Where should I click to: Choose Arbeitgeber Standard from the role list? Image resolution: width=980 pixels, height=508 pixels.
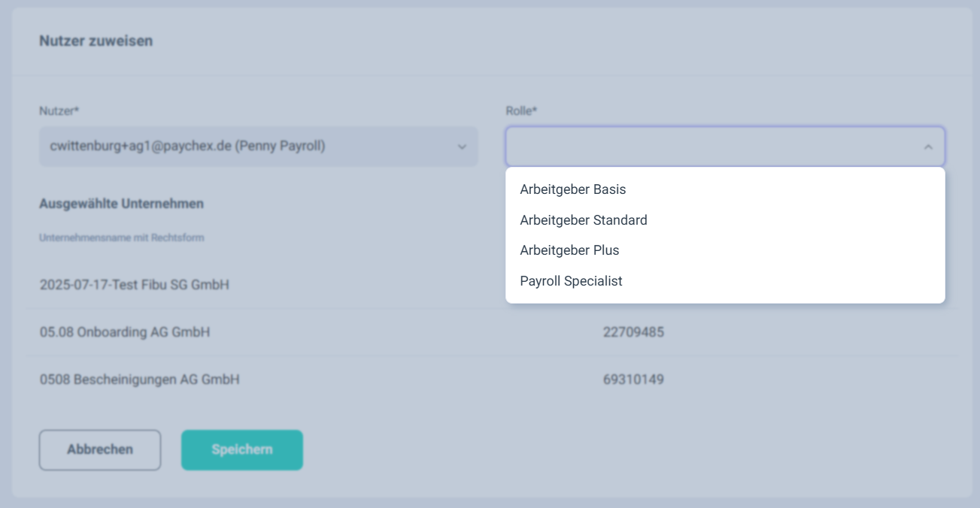pos(584,220)
